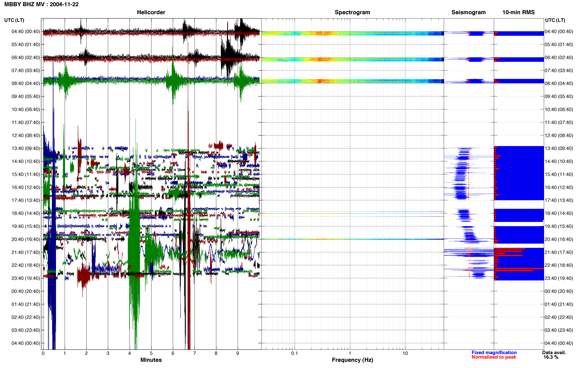Click the Helicorder panel heading
The width and height of the screenshot is (588, 368).
click(x=151, y=12)
